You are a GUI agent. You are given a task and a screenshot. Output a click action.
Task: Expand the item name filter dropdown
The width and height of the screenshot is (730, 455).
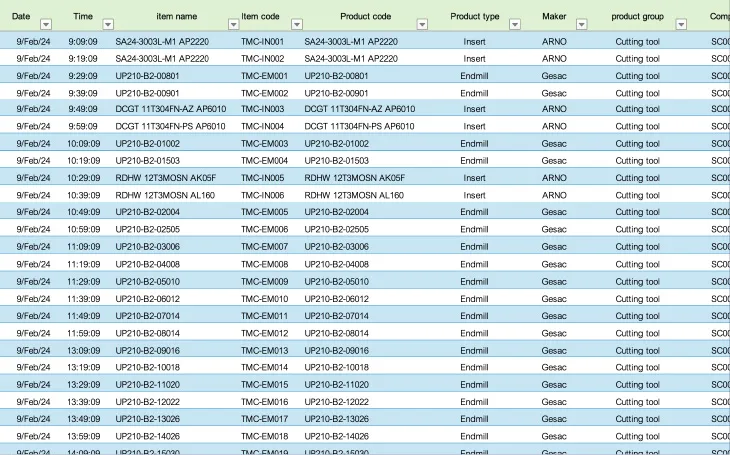pyautogui.click(x=230, y=25)
